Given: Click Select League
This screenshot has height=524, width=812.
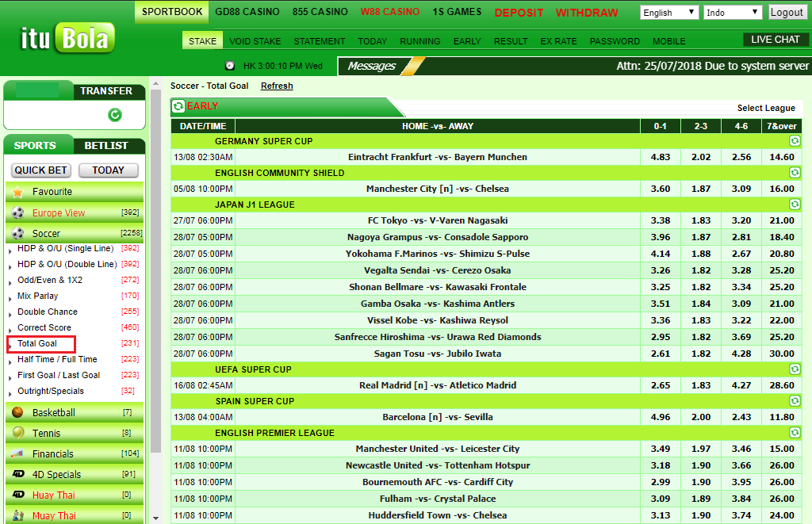Looking at the screenshot, I should point(766,109).
